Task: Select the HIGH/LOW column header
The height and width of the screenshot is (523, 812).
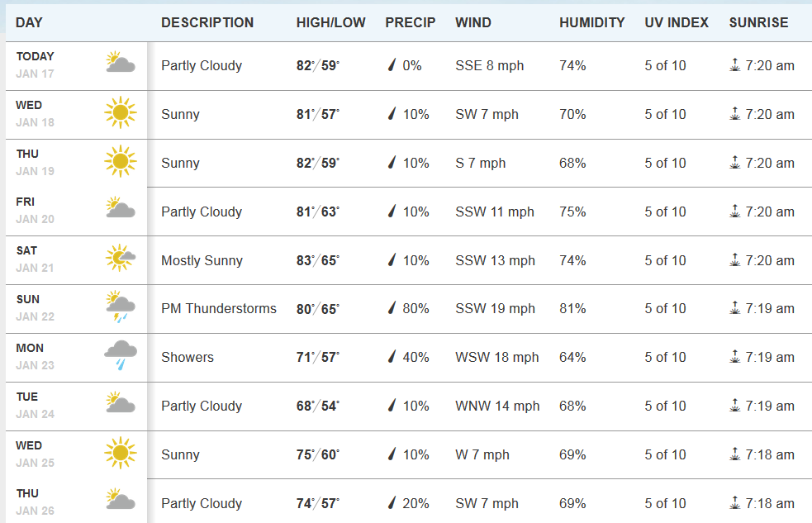Action: [330, 23]
